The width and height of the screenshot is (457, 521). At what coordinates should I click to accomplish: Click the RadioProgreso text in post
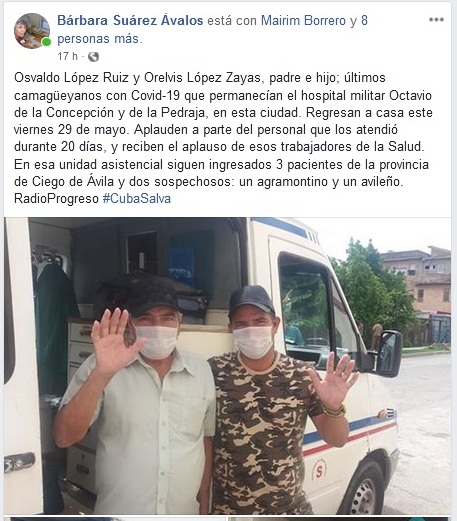click(x=56, y=199)
